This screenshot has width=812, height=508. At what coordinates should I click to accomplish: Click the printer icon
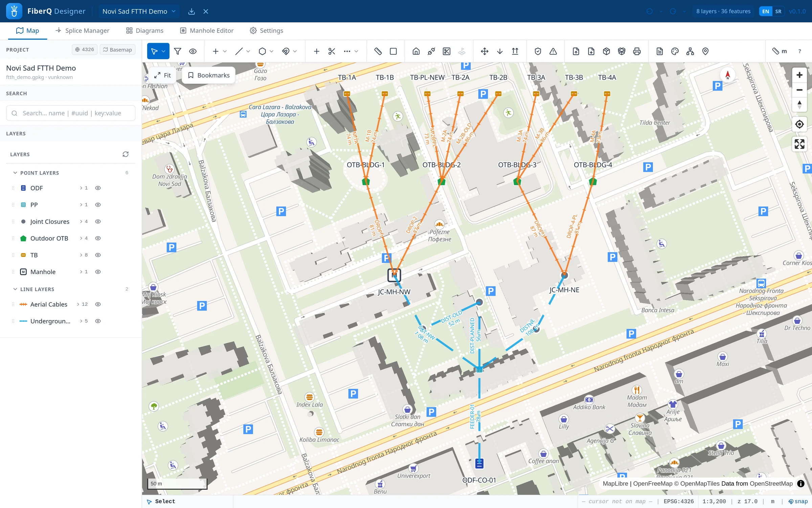tap(637, 51)
